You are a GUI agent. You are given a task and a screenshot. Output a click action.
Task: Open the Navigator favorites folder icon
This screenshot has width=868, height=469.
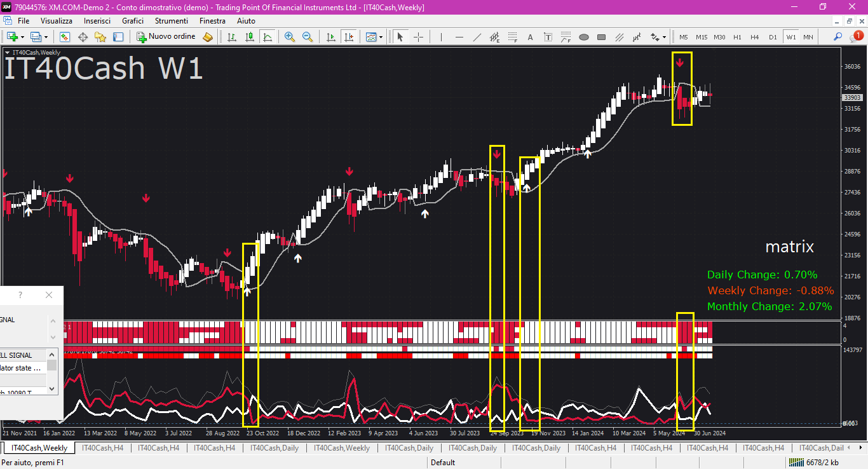coord(100,37)
